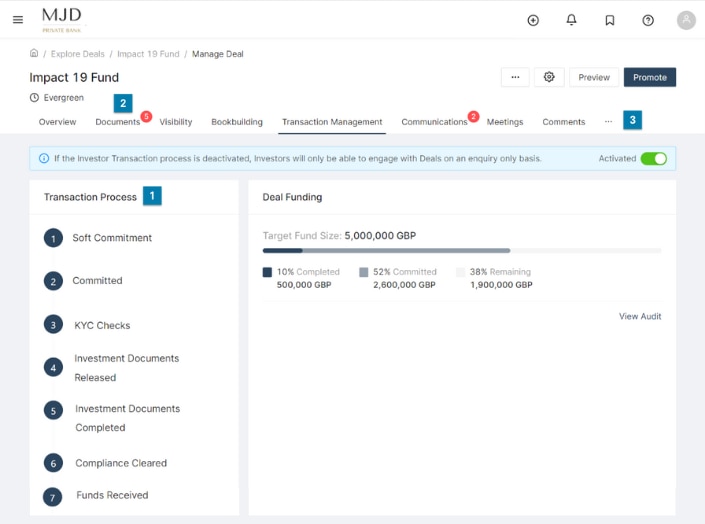Open the hamburger navigation menu
The height and width of the screenshot is (524, 705).
(x=17, y=20)
